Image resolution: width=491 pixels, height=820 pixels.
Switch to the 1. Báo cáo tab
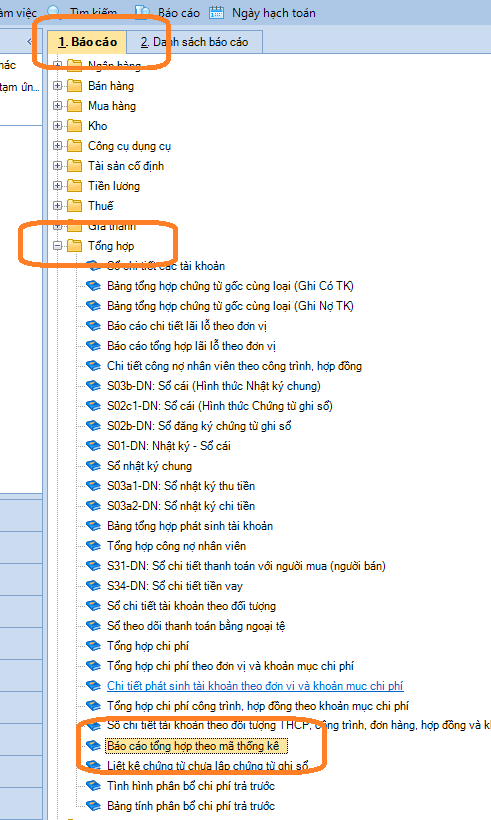coord(87,42)
